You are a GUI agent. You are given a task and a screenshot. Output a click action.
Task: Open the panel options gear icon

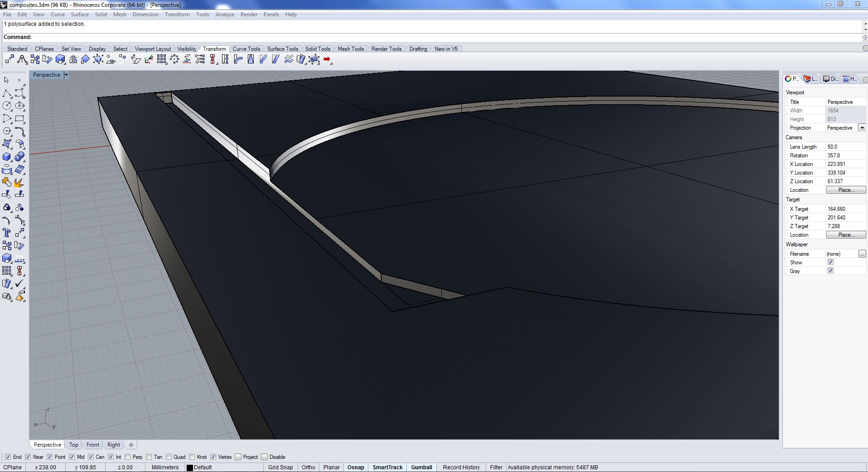point(865,80)
